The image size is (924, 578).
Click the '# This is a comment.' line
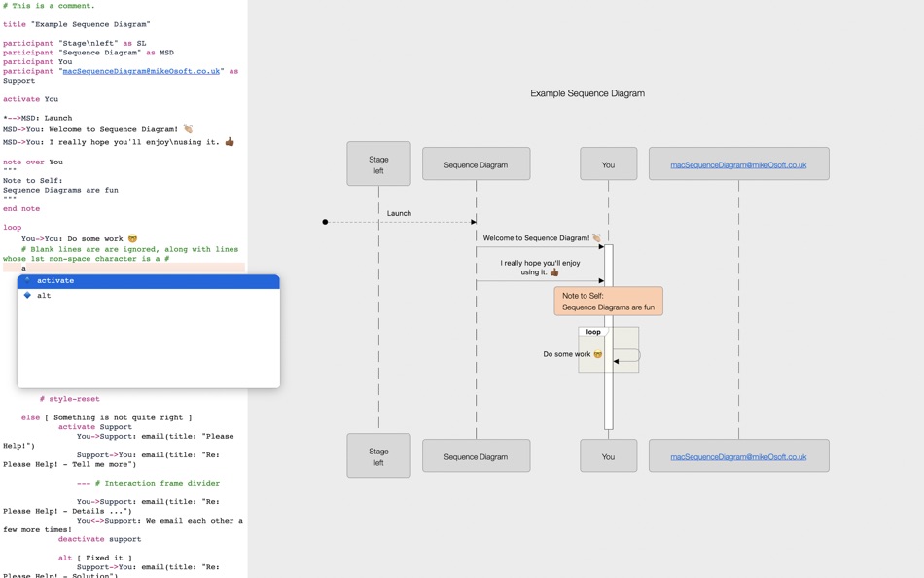(49, 6)
